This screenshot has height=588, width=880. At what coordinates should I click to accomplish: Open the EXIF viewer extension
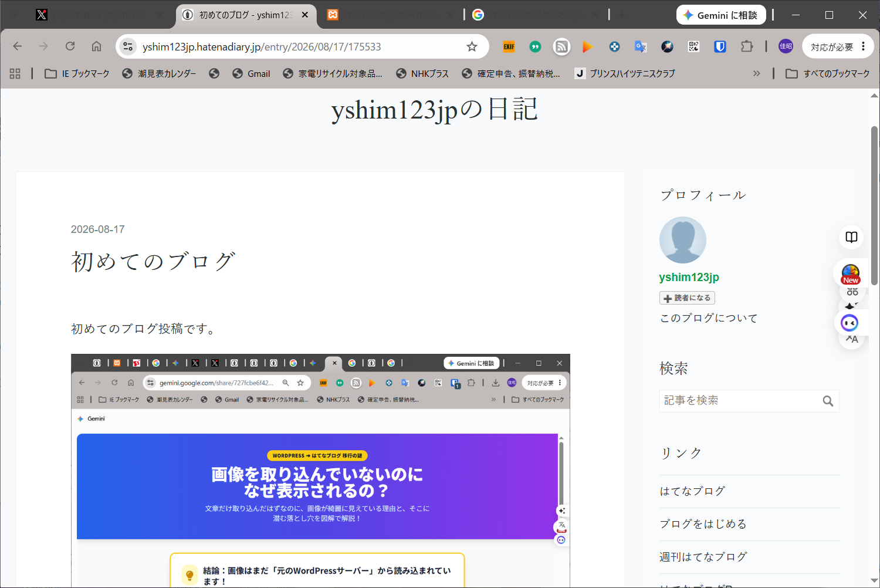tap(509, 47)
